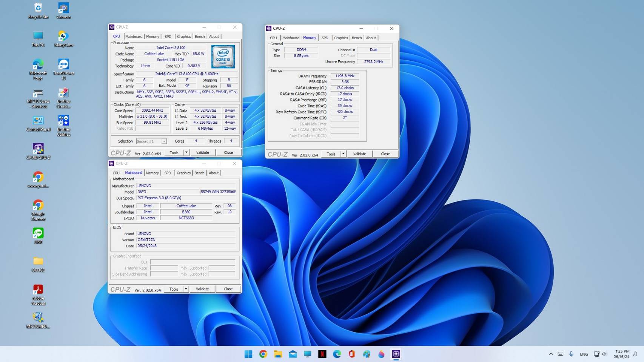
Task: Click the DRAM Frequency '1196.8 MHz' value
Action: click(x=345, y=76)
